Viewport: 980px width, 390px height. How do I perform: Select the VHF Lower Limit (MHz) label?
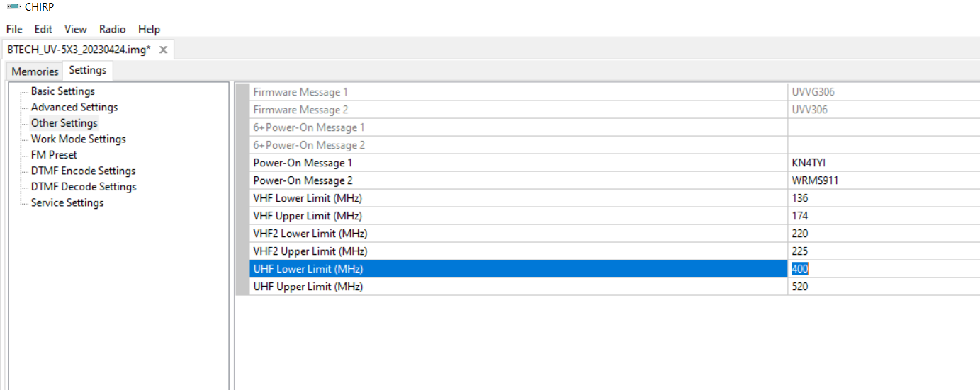point(308,198)
